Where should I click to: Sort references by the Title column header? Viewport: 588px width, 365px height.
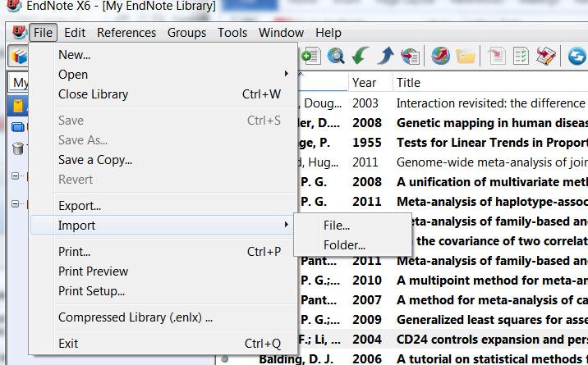tap(489, 82)
